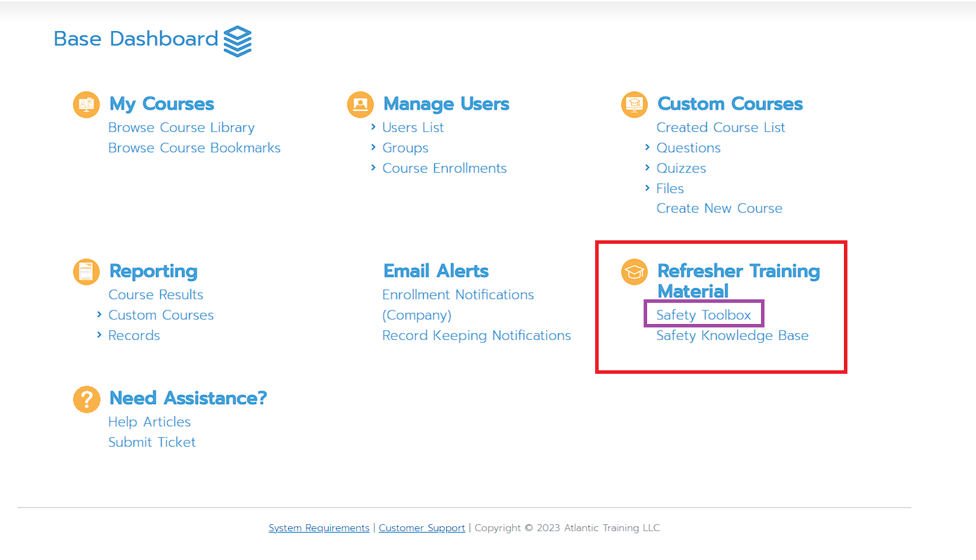The width and height of the screenshot is (976, 560).
Task: Expand the Users List chevron
Action: 373,127
